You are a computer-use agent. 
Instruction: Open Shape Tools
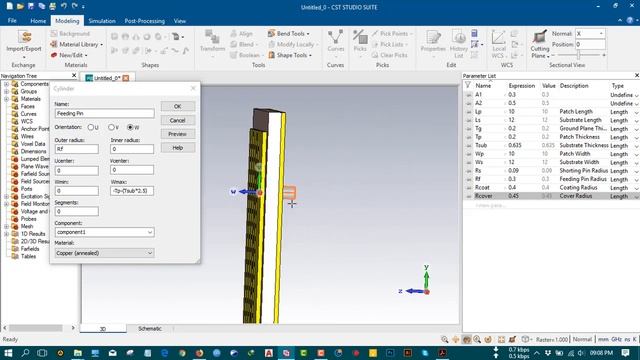pyautogui.click(x=290, y=55)
